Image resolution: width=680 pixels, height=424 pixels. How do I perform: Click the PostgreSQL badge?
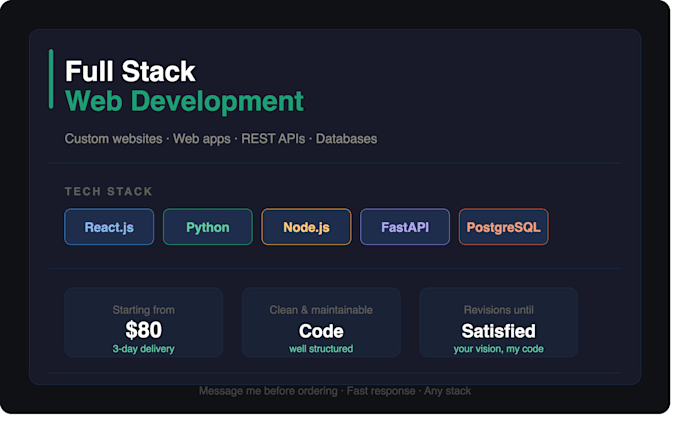tap(503, 227)
